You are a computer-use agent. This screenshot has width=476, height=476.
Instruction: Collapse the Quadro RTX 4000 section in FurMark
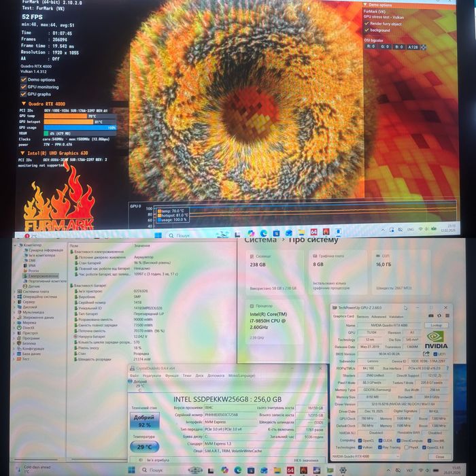(x=23, y=104)
